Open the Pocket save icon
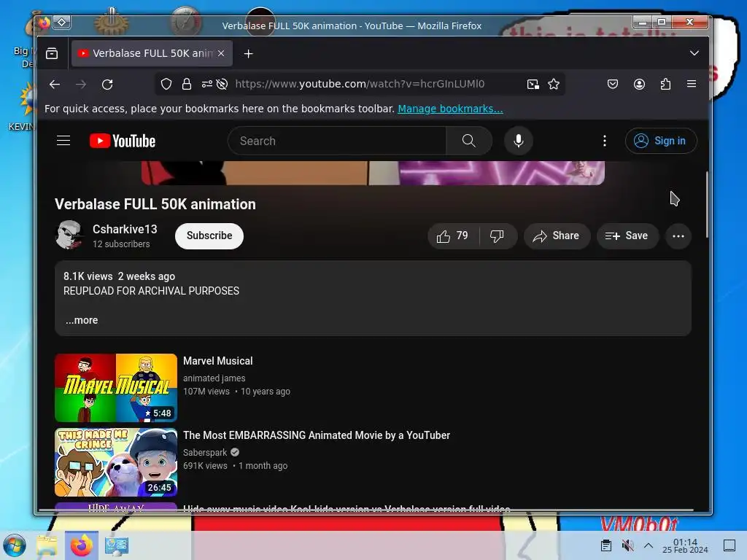This screenshot has width=747, height=560. point(613,85)
